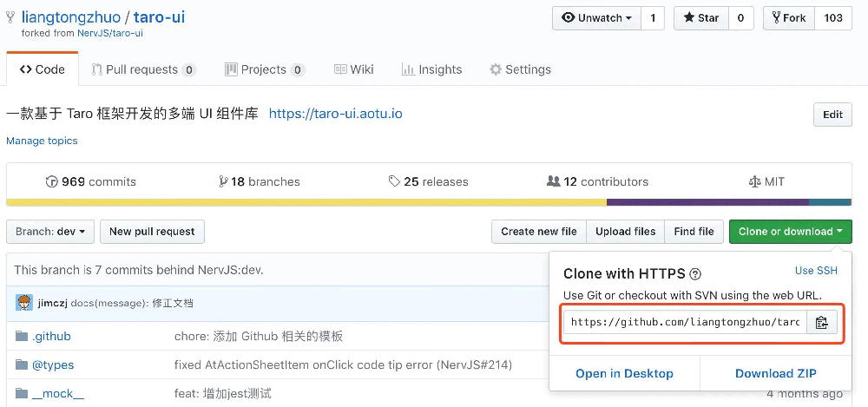Open the .github folder
Viewport: 868px width, 407px height.
point(51,336)
